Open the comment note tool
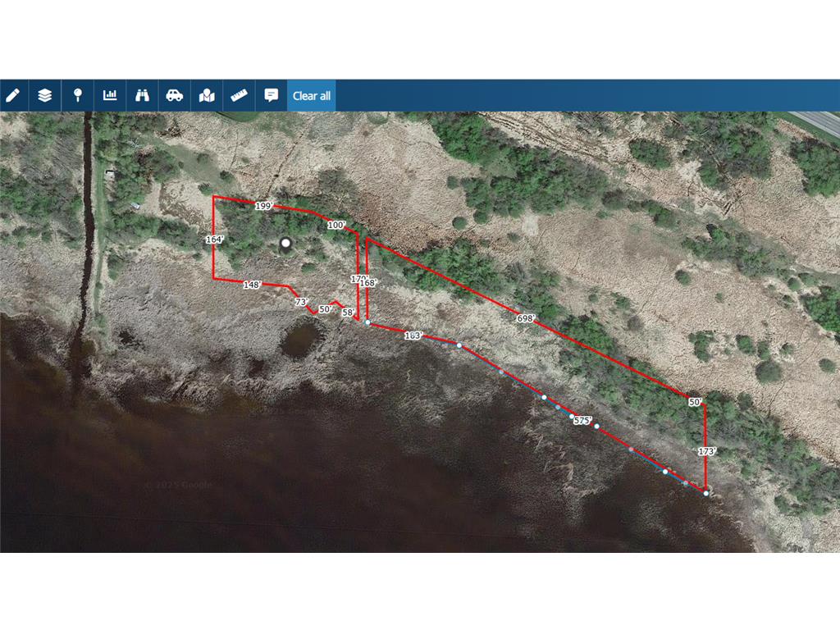 [x=271, y=96]
